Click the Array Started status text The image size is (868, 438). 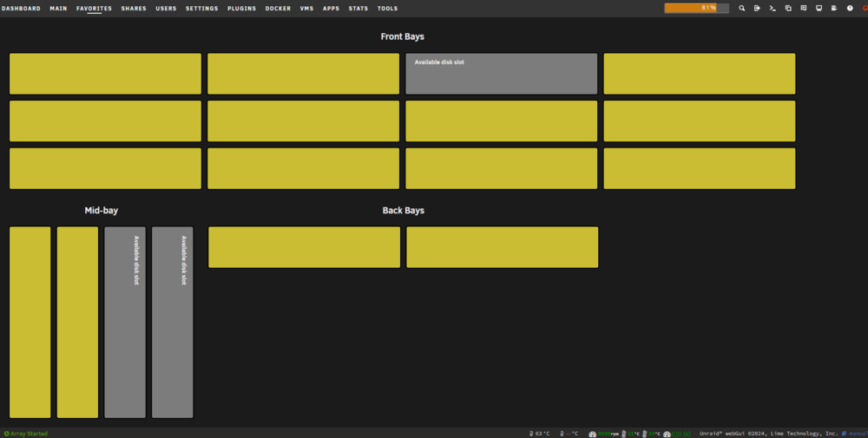pos(29,434)
